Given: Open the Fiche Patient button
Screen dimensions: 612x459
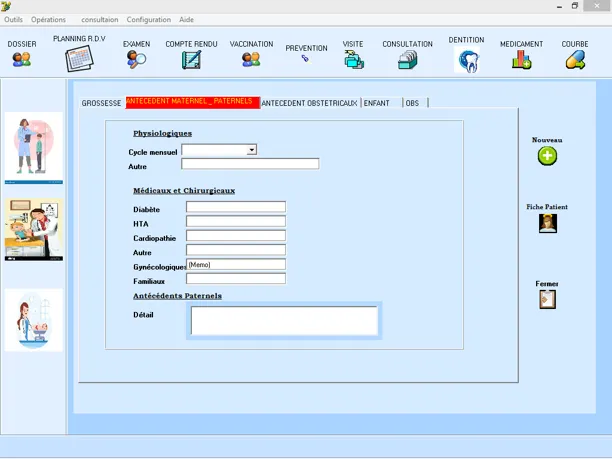Looking at the screenshot, I should [547, 224].
